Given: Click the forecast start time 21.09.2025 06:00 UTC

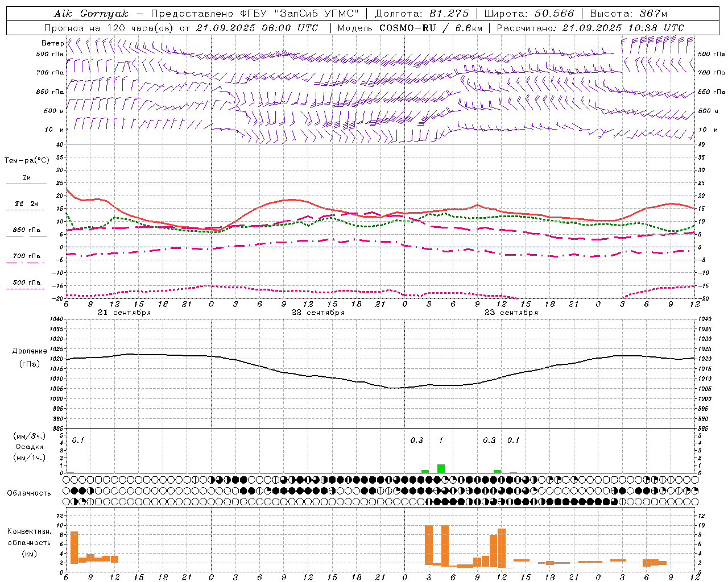Looking at the screenshot, I should [x=257, y=28].
